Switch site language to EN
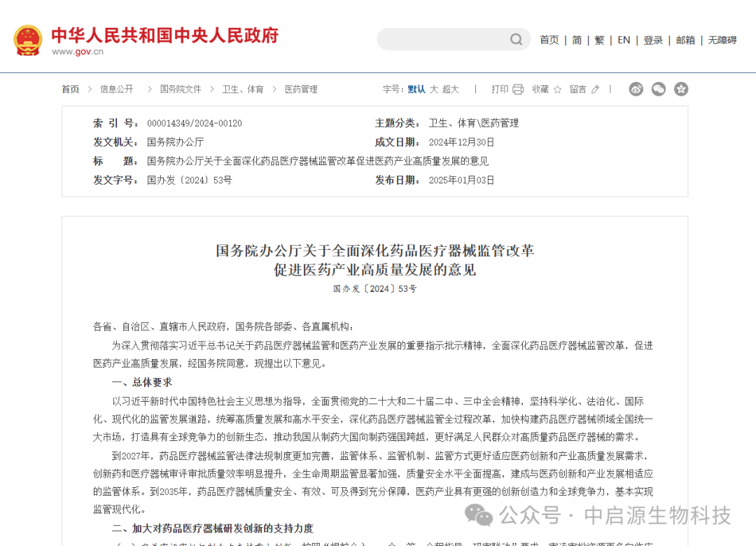 click(x=624, y=40)
